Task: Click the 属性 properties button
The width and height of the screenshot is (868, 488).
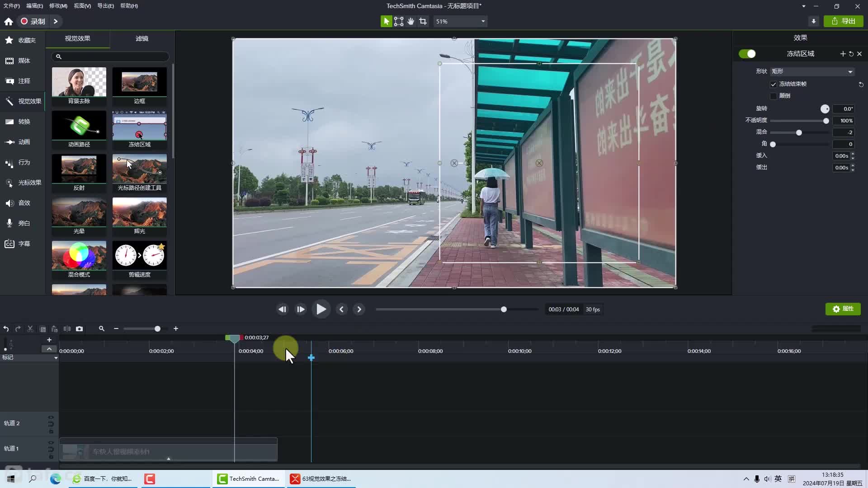Action: [843, 309]
